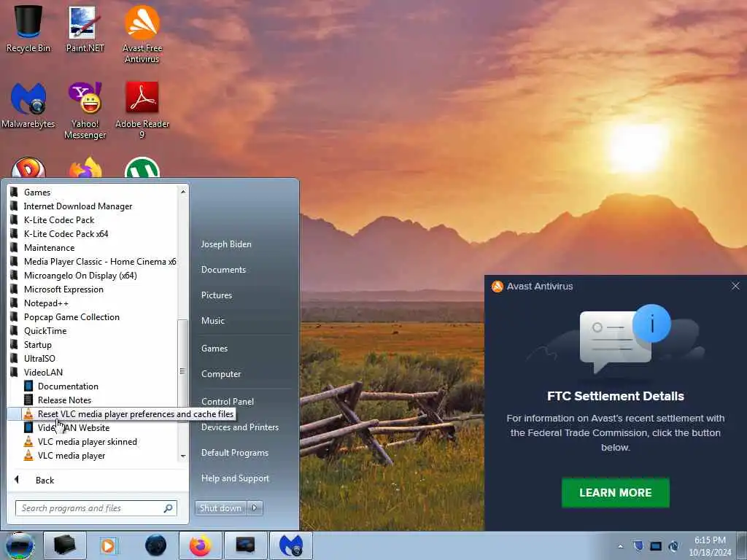The width and height of the screenshot is (747, 560).
Task: Open the monitor app taskbar icon
Action: [245, 545]
